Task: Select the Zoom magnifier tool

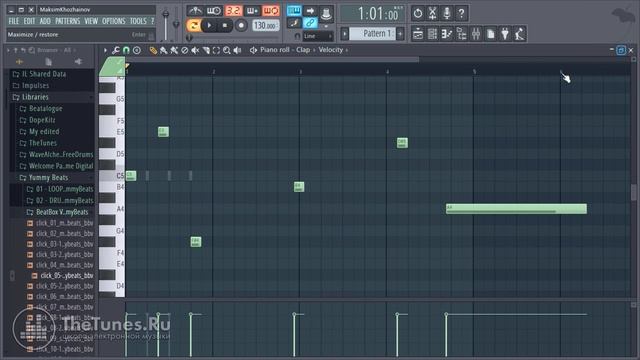Action: click(227, 50)
